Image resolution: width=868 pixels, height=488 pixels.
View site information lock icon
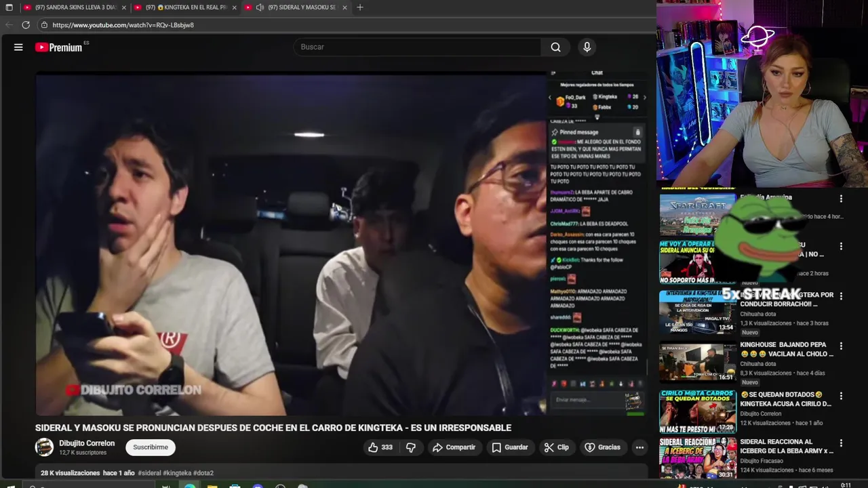click(x=44, y=25)
